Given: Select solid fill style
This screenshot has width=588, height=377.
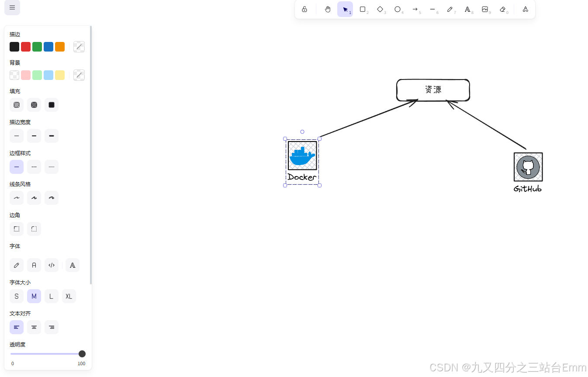Looking at the screenshot, I should point(52,105).
